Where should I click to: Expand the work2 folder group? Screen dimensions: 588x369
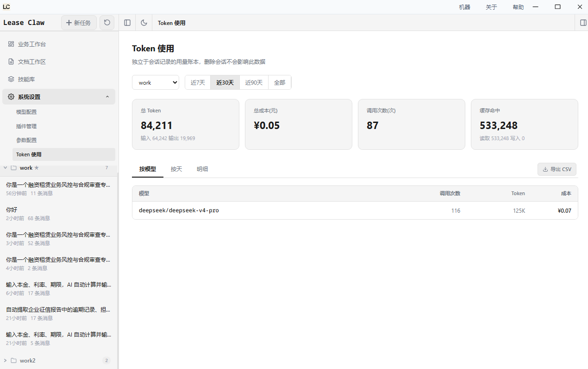click(x=5, y=360)
